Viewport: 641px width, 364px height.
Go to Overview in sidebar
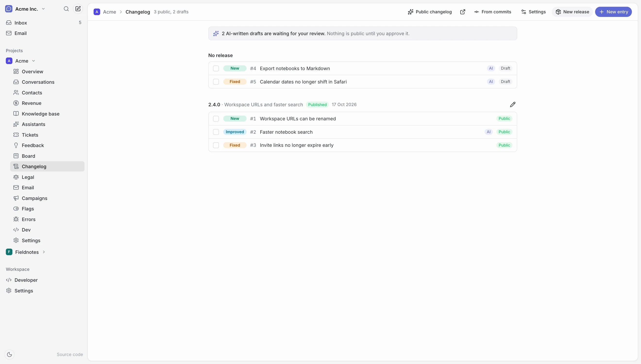[47, 72]
